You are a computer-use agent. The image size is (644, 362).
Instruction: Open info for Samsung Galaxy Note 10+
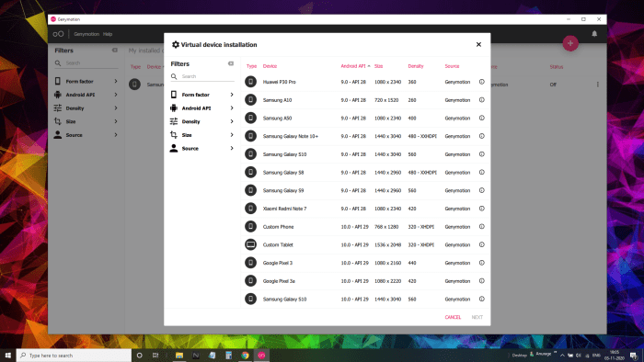pos(482,136)
